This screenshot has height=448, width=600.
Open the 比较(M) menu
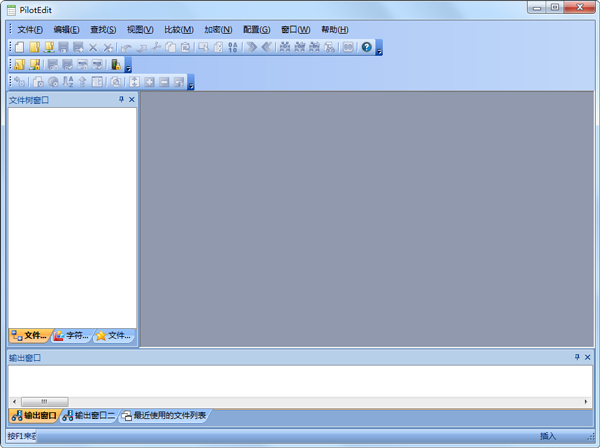pos(179,29)
